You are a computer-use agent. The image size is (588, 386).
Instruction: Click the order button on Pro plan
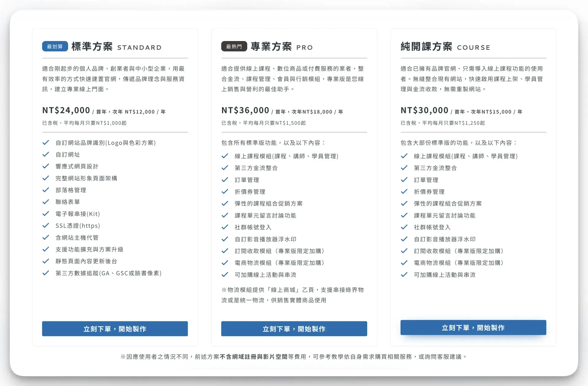click(x=294, y=329)
